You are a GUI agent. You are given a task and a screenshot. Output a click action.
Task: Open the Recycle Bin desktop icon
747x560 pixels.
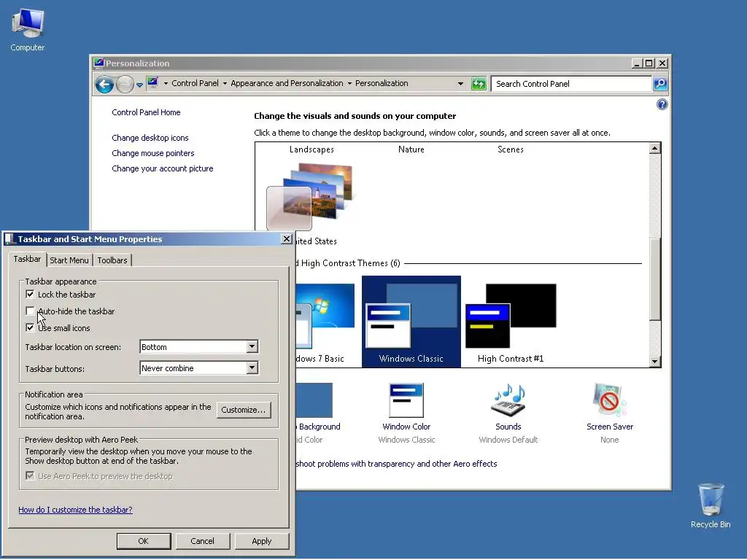711,506
